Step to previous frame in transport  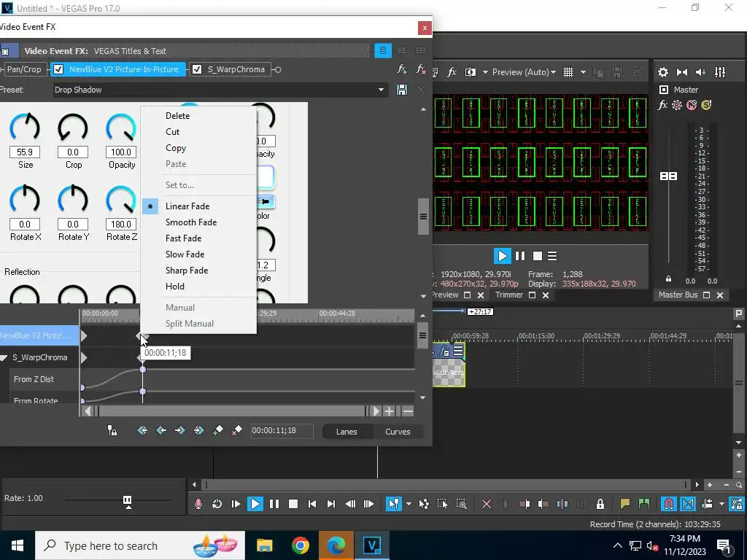(350, 504)
